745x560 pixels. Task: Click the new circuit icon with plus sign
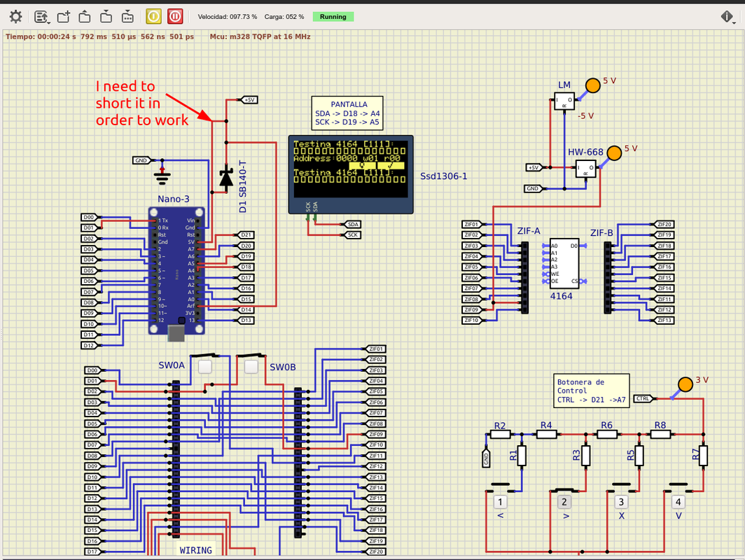(63, 17)
